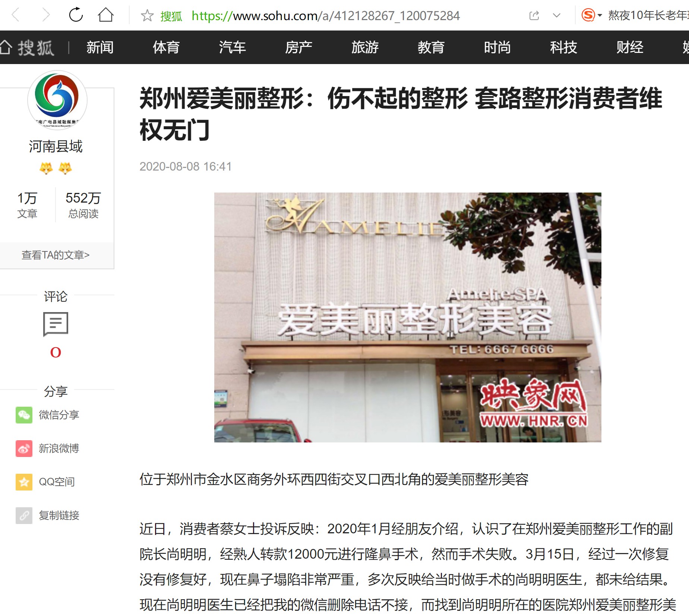Click the comment bubble icon
Image resolution: width=689 pixels, height=616 pixels.
(x=56, y=324)
